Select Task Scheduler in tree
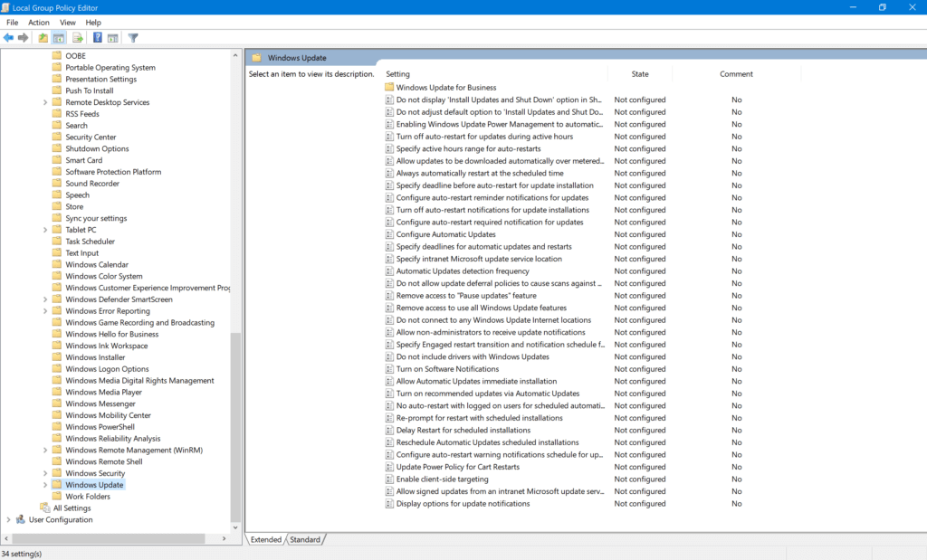This screenshot has height=560, width=927. click(x=90, y=241)
